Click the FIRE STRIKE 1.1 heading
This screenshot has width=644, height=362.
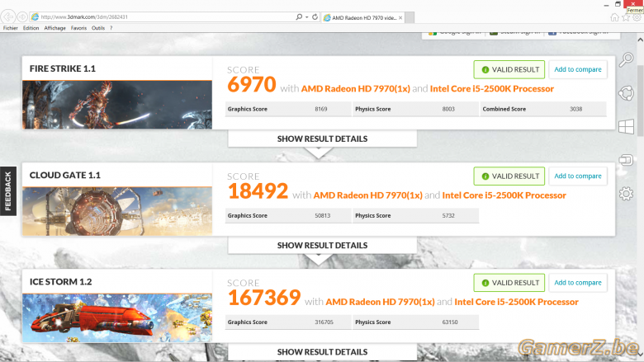tap(63, 68)
